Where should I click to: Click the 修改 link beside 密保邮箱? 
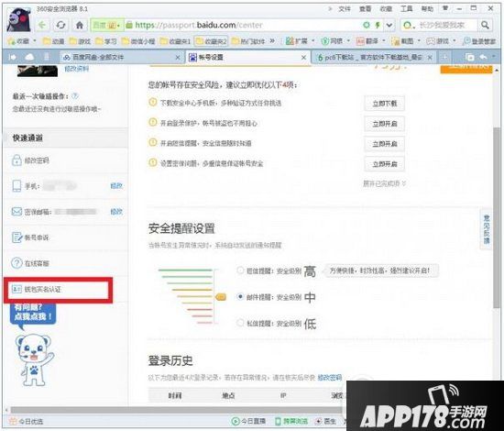point(116,211)
